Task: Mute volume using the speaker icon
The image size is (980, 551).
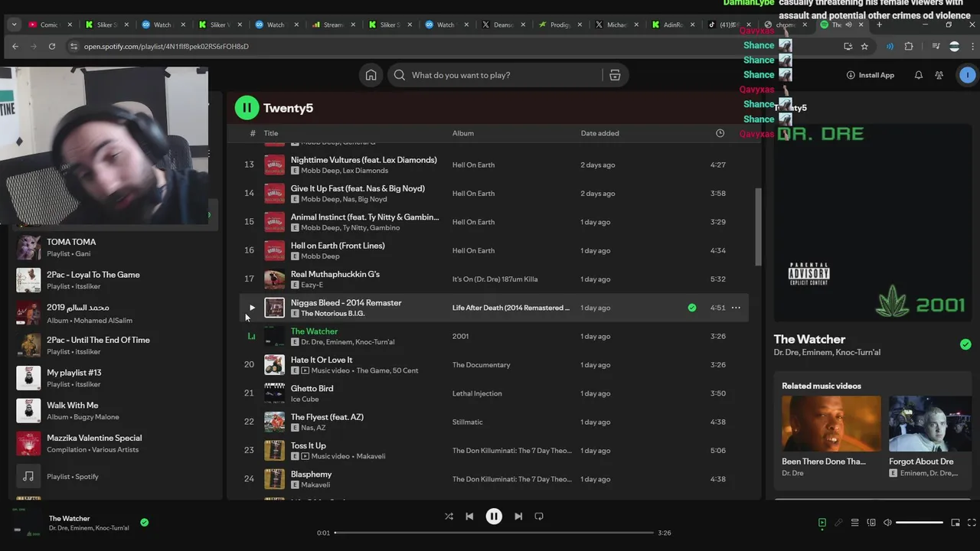Action: click(x=887, y=523)
